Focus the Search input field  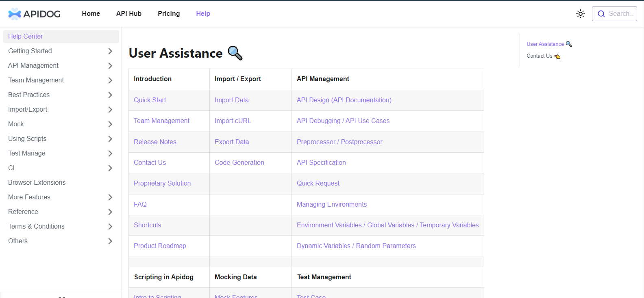click(x=614, y=14)
